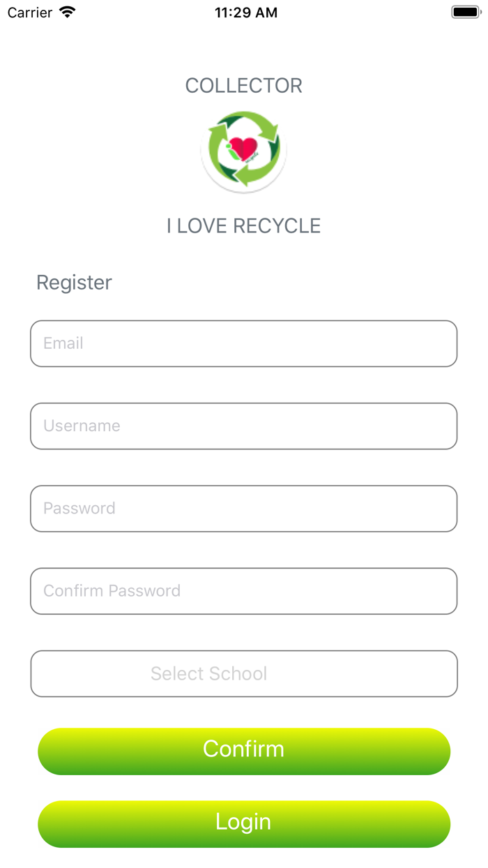Select the Register heading

tap(74, 283)
